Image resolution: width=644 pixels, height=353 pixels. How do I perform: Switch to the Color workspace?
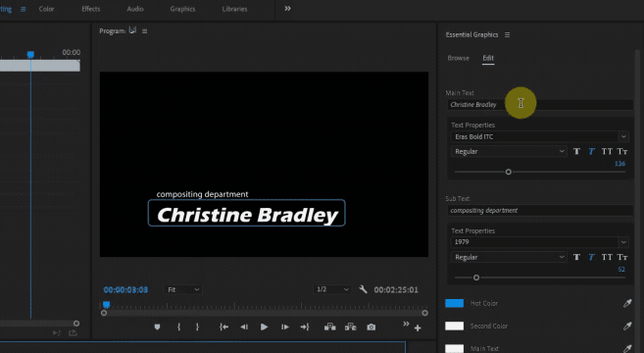[46, 9]
